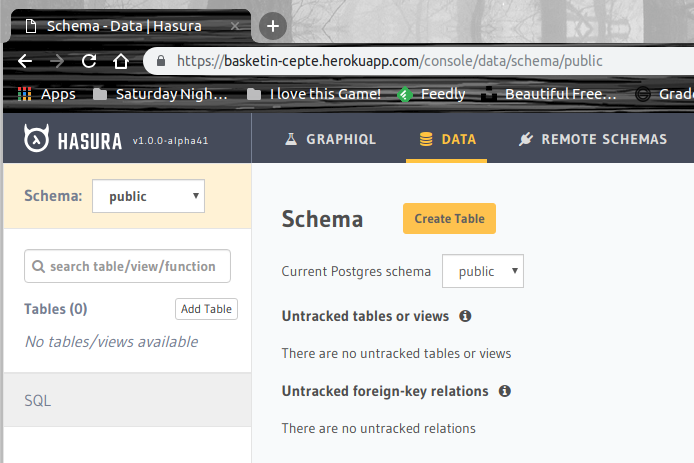Open the Schema dropdown in sidebar
Image resolution: width=694 pixels, height=463 pixels.
pos(148,196)
